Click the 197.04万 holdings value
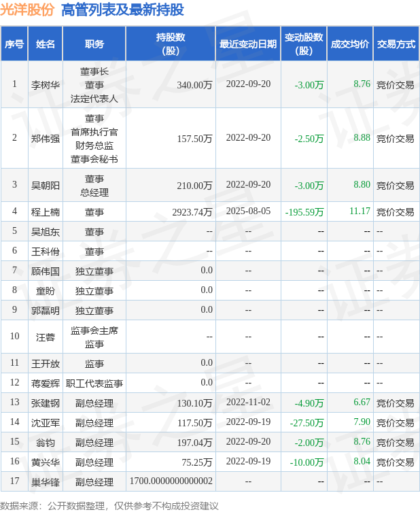 pos(194,443)
